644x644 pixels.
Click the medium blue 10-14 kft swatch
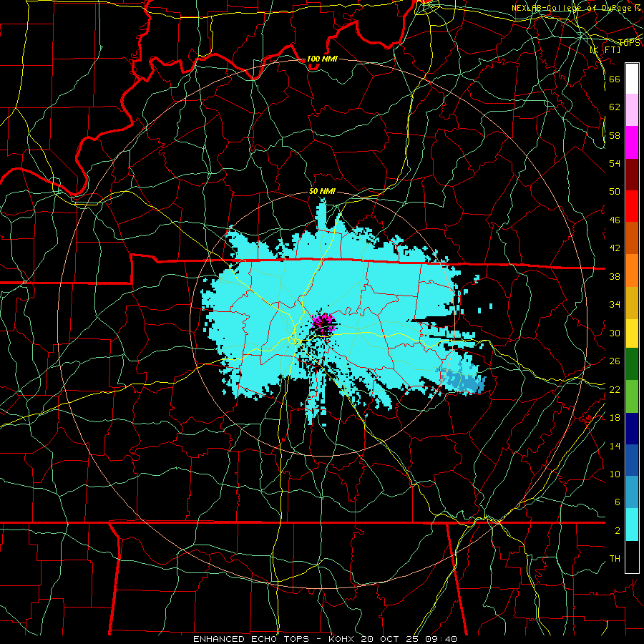(632, 460)
